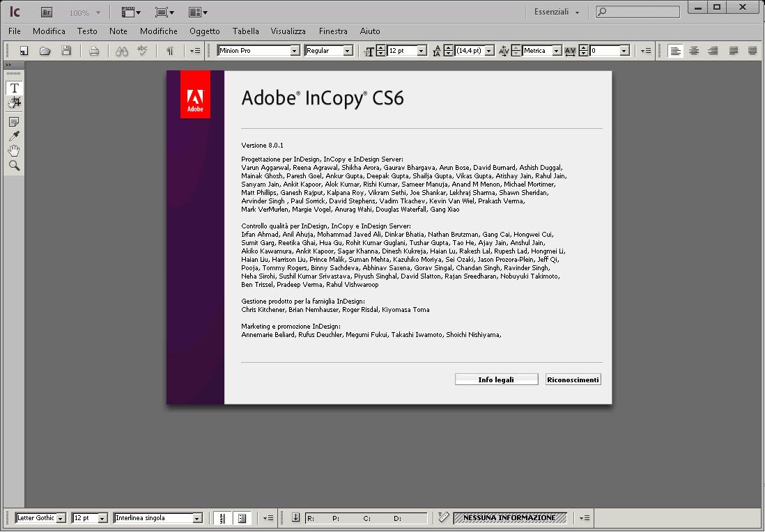Click the leading icon
765x532 pixels.
437,51
